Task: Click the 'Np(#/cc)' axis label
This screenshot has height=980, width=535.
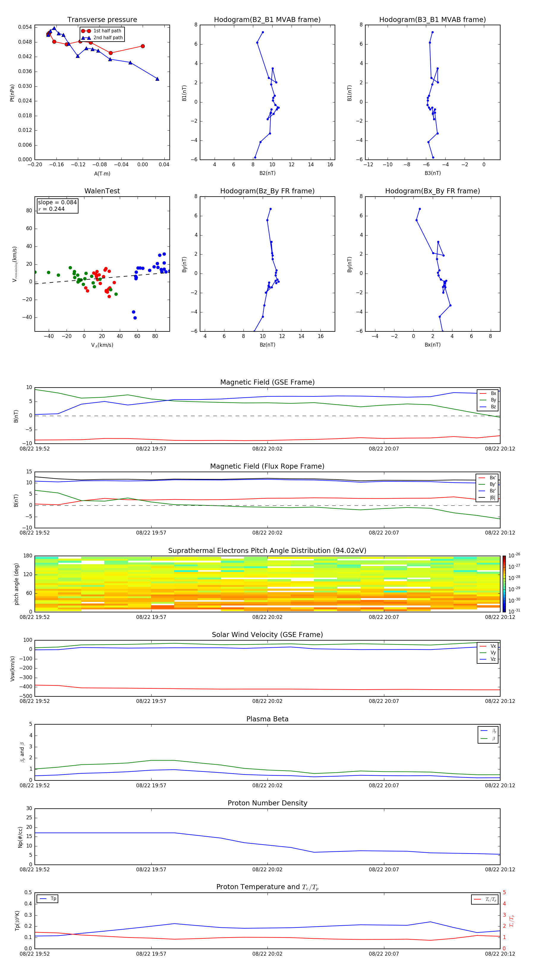Action: coord(20,837)
